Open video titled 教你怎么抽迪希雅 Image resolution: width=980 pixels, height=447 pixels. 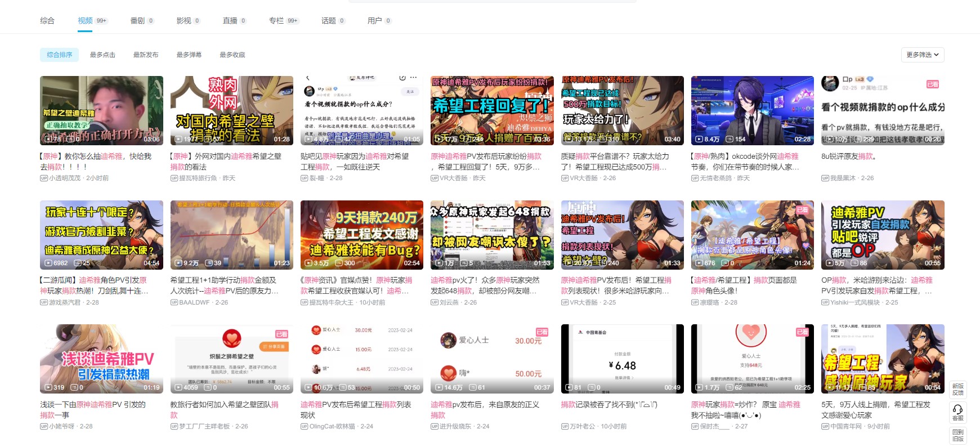96,162
